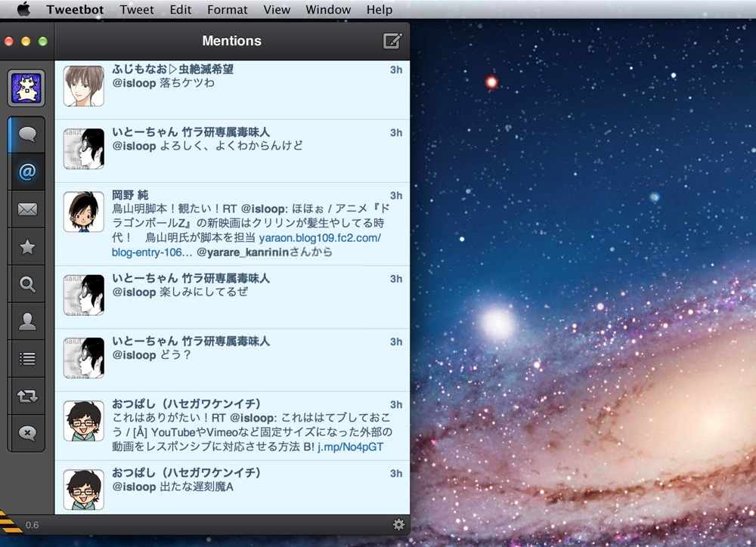Click the red close window button

pos(8,42)
